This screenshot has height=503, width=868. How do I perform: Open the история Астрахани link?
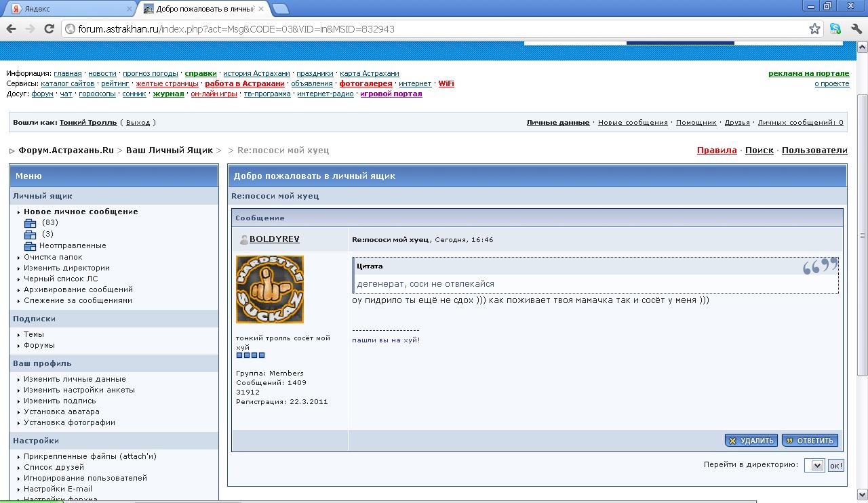pyautogui.click(x=257, y=73)
